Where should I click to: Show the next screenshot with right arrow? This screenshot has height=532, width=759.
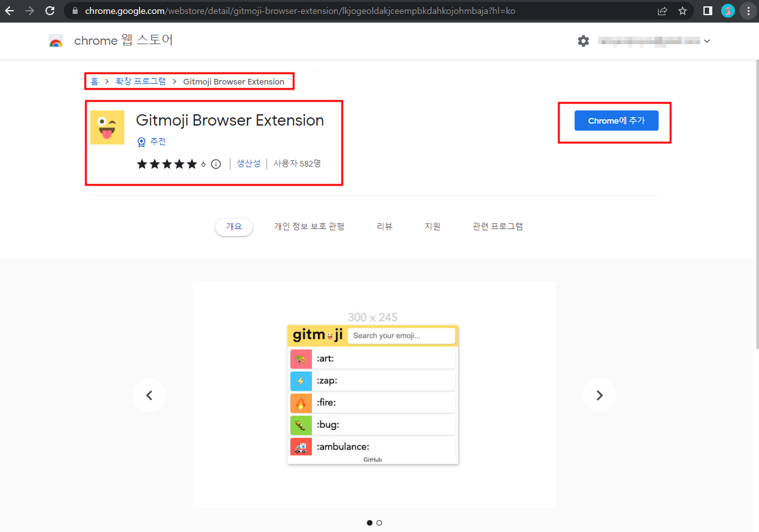[x=599, y=395]
